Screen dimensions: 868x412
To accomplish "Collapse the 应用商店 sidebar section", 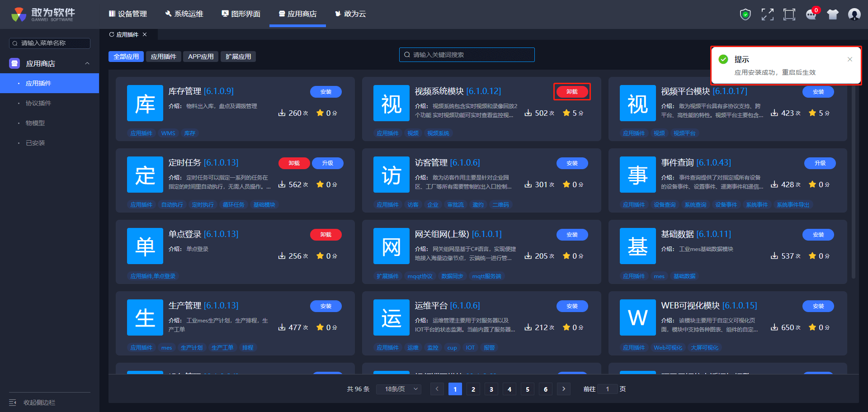I will click(87, 63).
